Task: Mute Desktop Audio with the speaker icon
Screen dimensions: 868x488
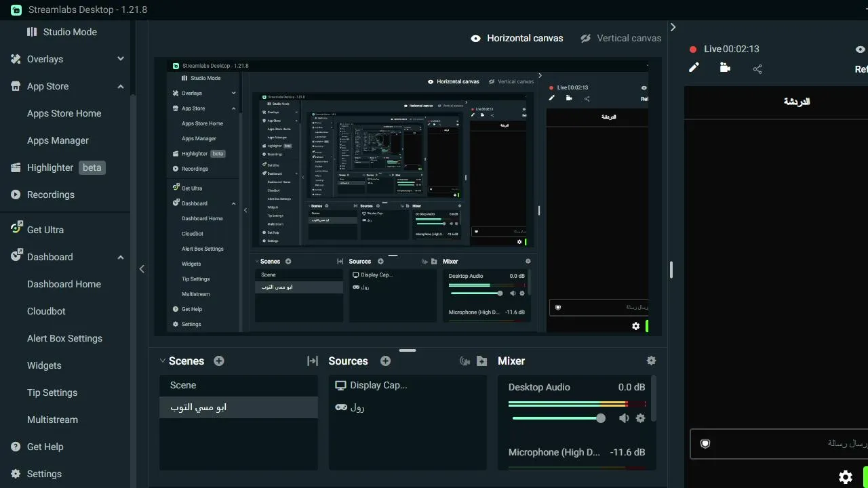Action: point(624,418)
